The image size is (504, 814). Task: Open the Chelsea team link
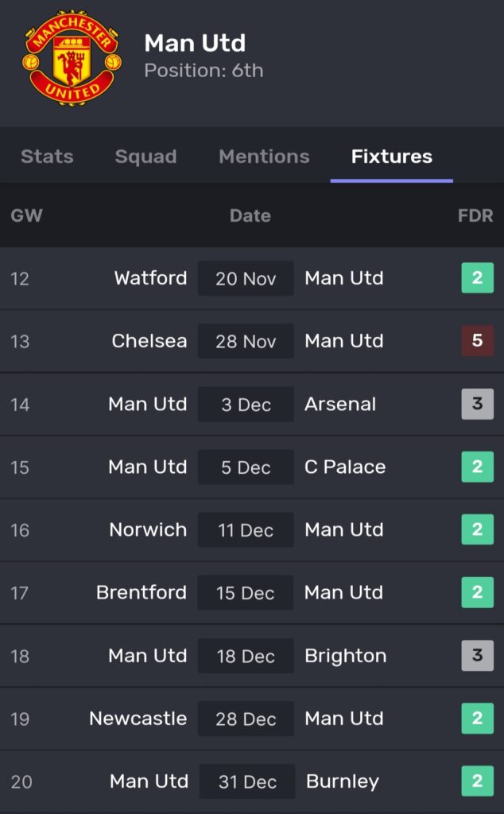pos(149,341)
